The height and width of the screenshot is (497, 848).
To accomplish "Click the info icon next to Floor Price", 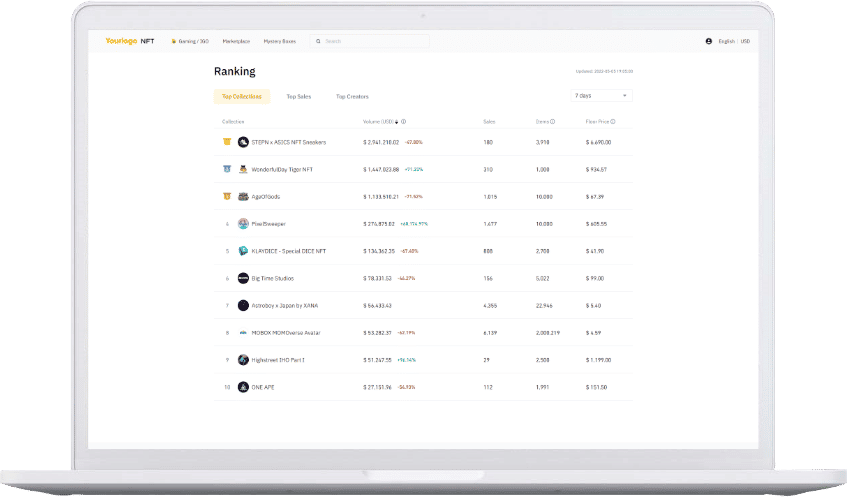I will [613, 121].
